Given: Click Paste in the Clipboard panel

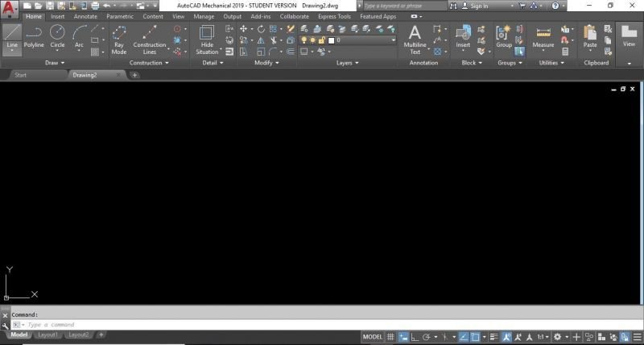Looking at the screenshot, I should (590, 36).
